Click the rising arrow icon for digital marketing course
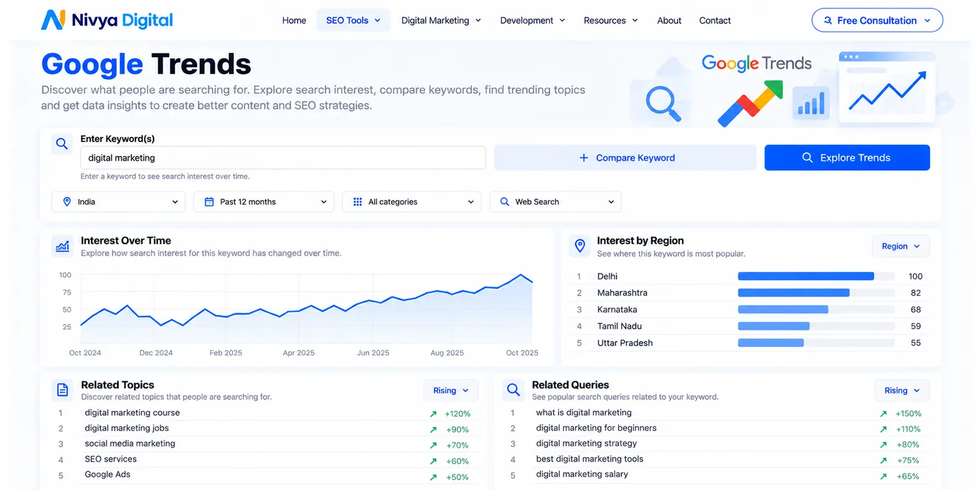 pos(433,414)
